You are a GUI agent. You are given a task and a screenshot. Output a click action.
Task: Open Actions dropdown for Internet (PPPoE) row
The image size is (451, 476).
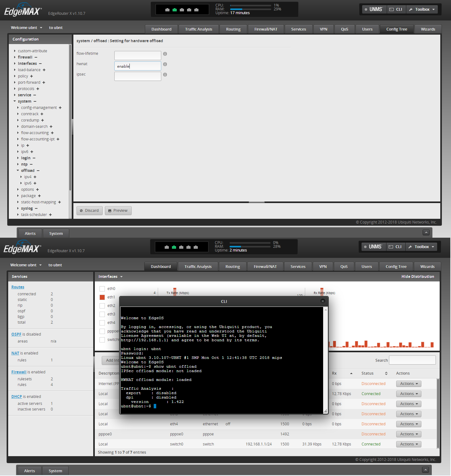point(409,384)
